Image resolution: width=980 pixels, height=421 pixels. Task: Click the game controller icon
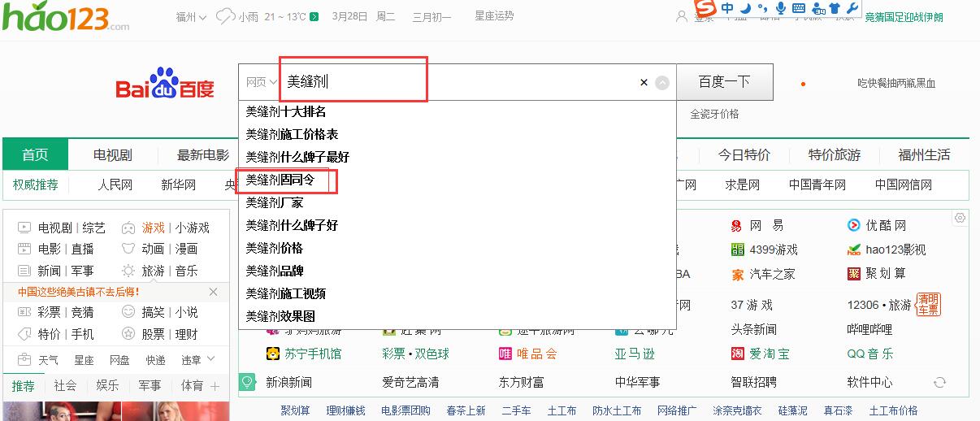pyautogui.click(x=128, y=228)
